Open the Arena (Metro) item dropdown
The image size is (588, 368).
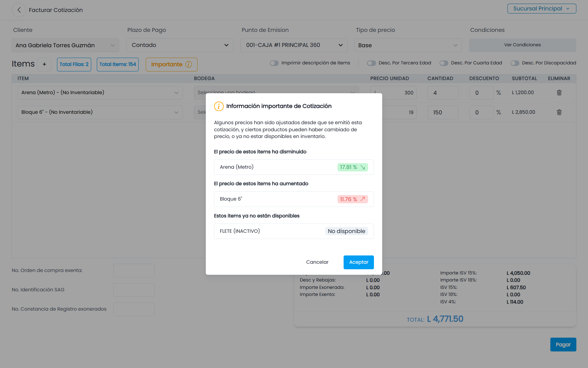100,93
